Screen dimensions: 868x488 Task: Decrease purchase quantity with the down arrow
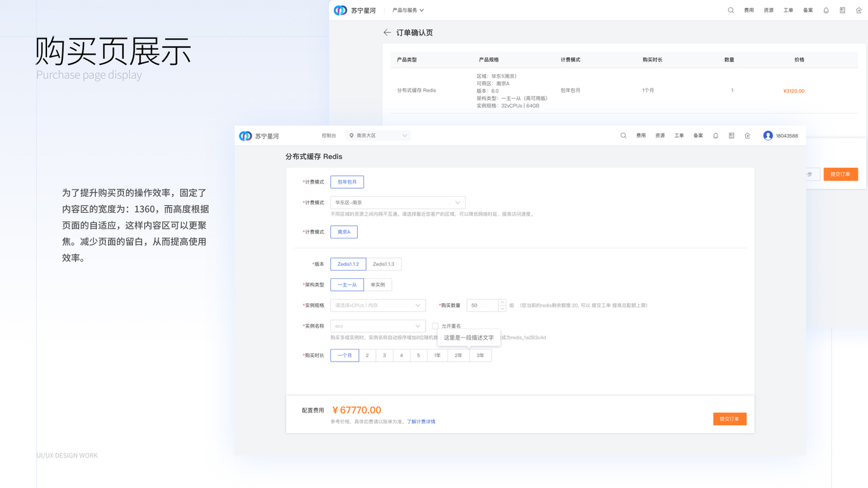502,309
